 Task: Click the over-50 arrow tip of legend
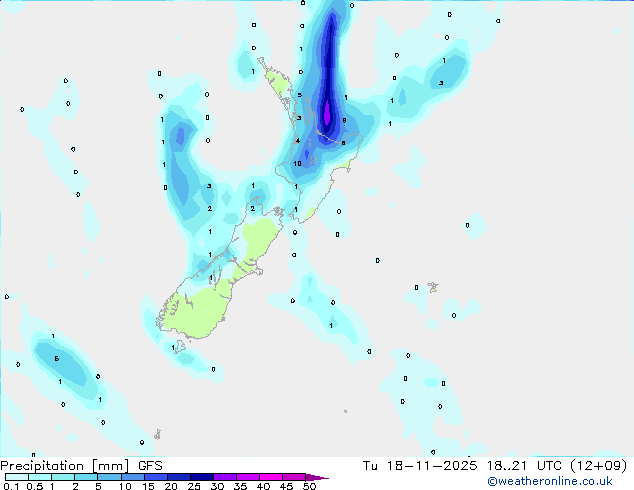click(317, 477)
